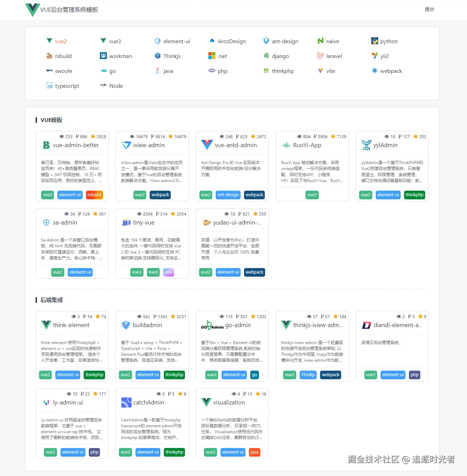Click the go tag on go-admin card
Image resolution: width=467 pixels, height=476 pixels.
coord(255,375)
